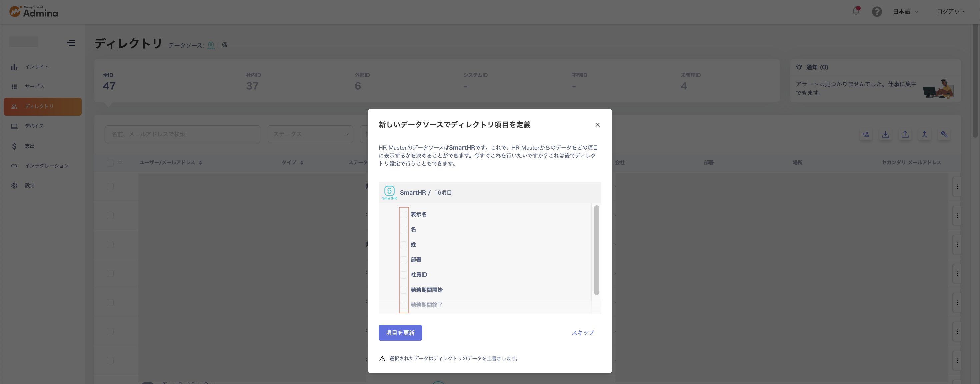Click the SmartHR data source icon in the header

click(211, 45)
